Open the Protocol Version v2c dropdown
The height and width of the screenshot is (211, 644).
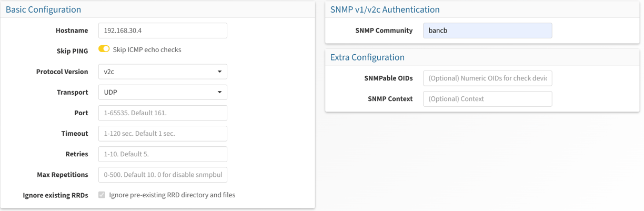[x=163, y=72]
